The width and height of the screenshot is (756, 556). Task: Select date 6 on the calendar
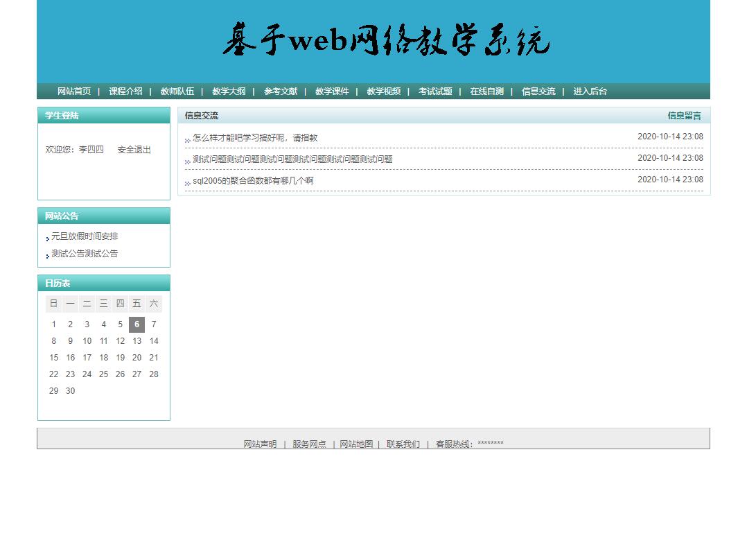tap(137, 324)
